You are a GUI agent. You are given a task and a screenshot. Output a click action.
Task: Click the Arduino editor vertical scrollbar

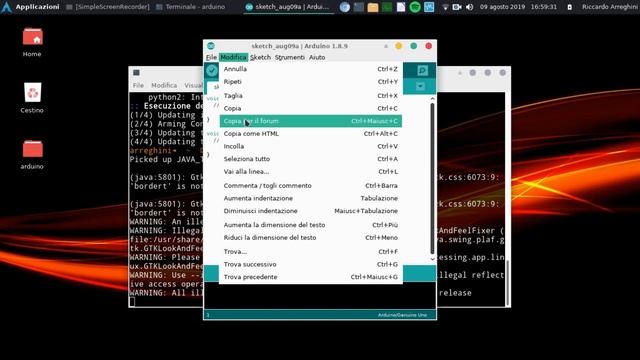[x=432, y=179]
